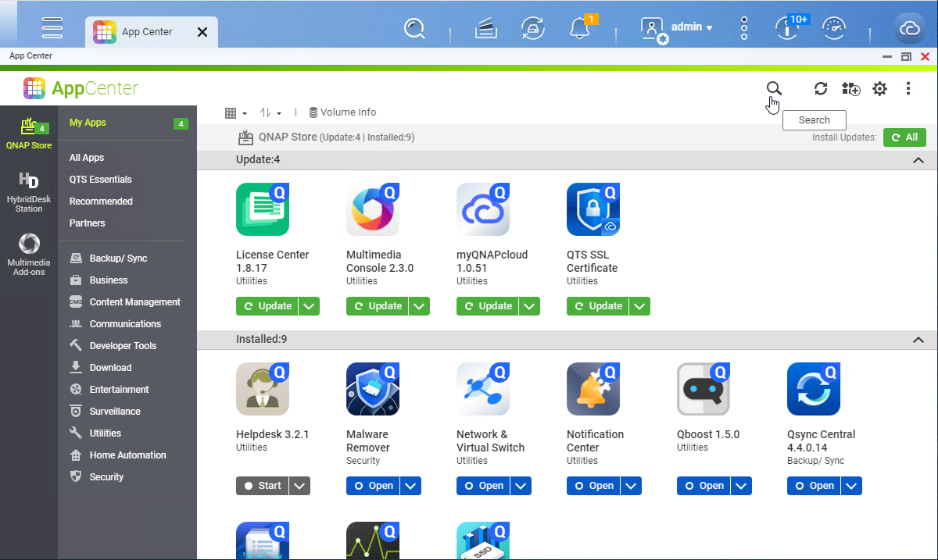Collapse the Installed:9 section
This screenshot has height=560, width=938.
[x=918, y=340]
